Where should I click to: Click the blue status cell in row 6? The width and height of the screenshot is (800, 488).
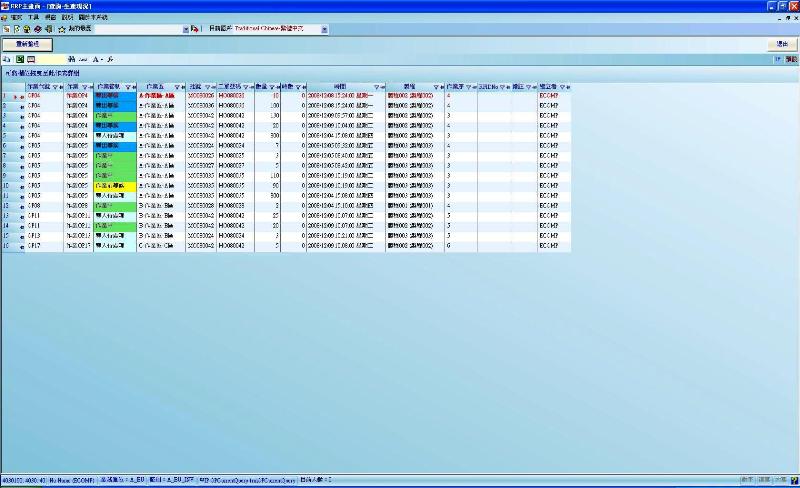pos(115,146)
